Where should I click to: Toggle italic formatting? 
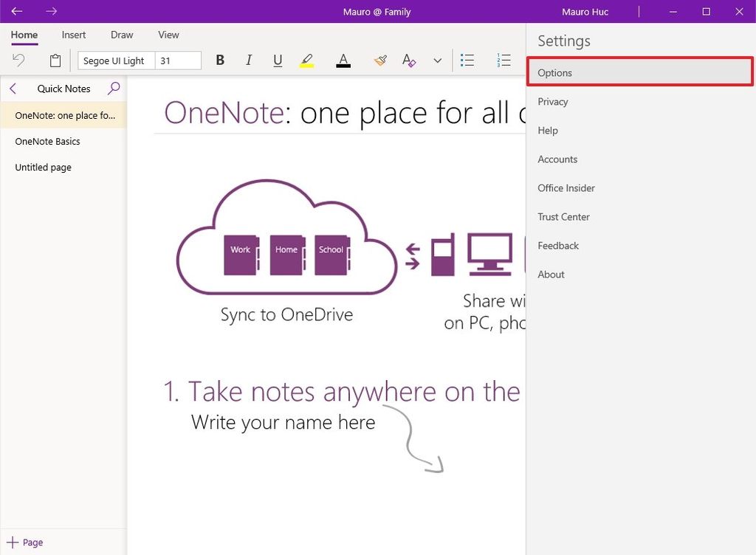[249, 61]
